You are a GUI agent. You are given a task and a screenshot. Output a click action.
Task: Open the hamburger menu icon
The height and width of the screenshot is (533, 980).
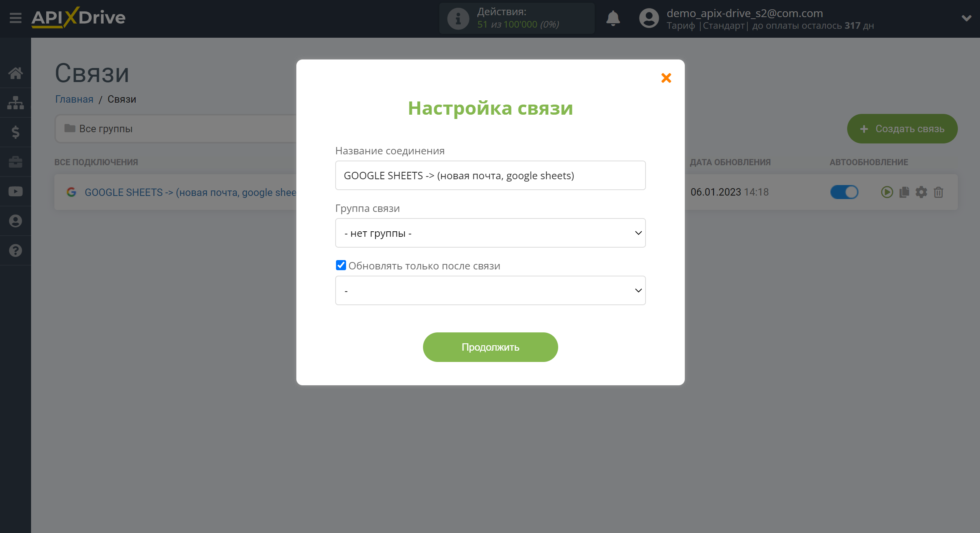[16, 18]
